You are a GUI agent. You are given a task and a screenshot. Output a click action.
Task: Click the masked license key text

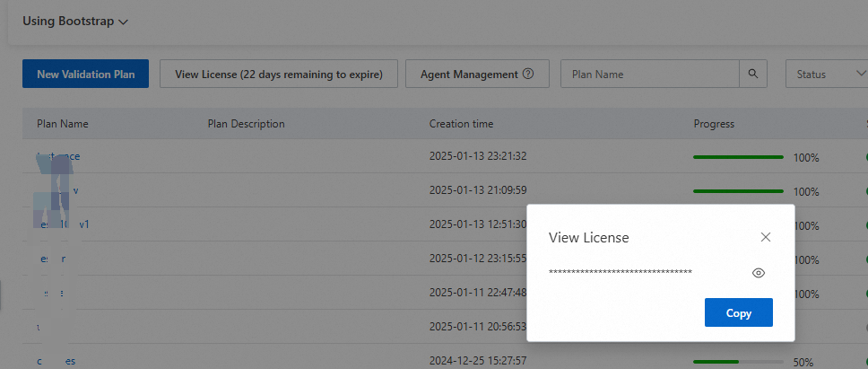(x=621, y=272)
